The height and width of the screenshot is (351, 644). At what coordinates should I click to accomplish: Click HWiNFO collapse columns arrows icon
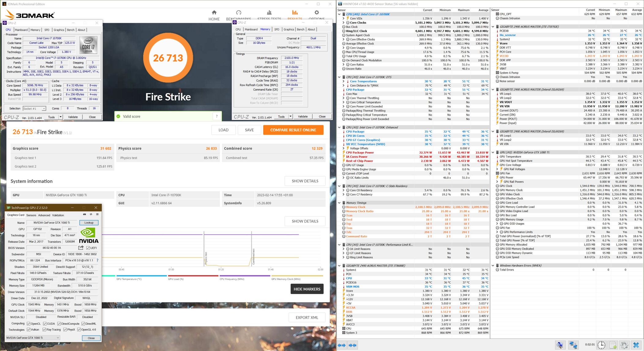pos(352,345)
